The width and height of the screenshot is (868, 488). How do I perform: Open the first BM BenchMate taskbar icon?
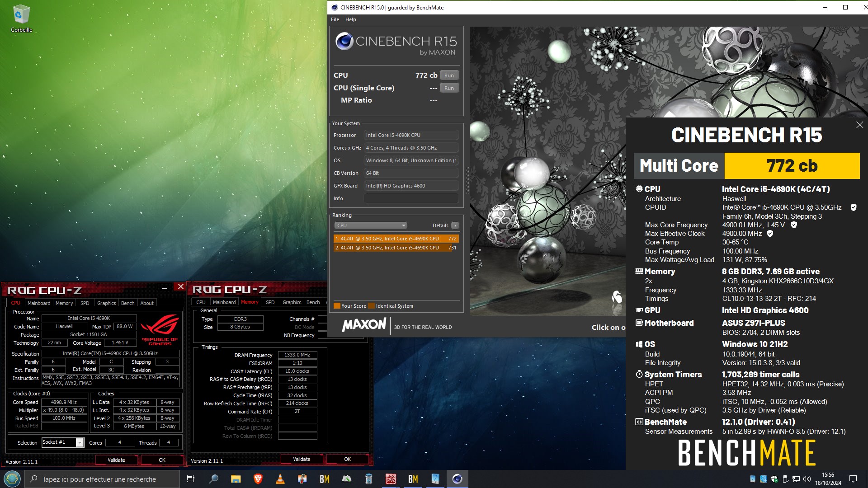324,479
